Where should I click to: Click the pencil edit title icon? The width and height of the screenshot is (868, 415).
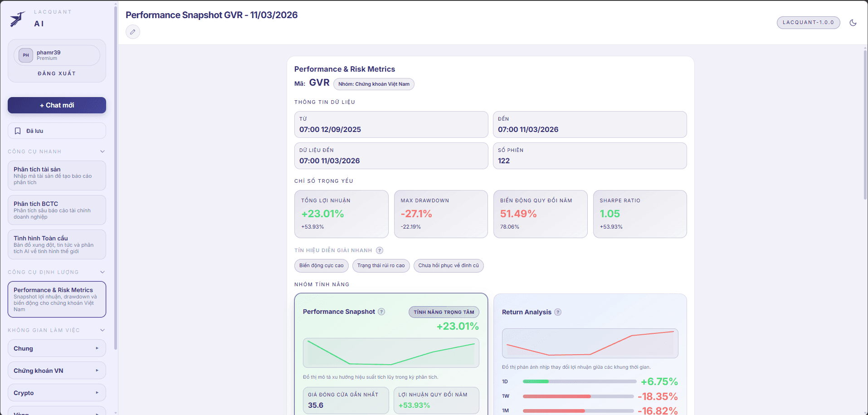(132, 32)
